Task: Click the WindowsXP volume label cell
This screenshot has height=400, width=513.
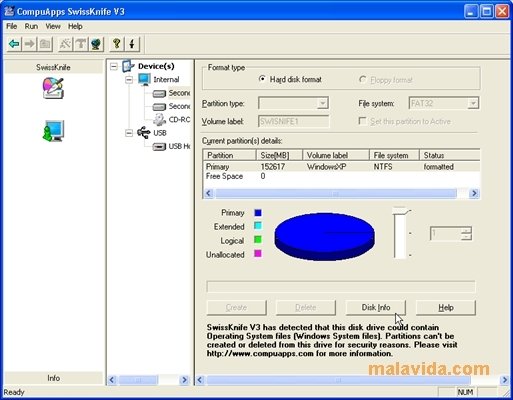Action: click(326, 167)
